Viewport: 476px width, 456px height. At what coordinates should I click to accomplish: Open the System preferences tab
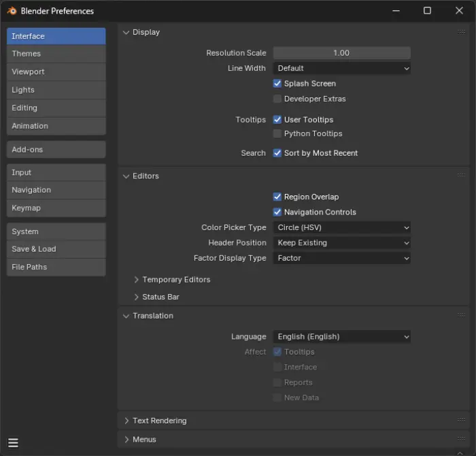point(56,231)
